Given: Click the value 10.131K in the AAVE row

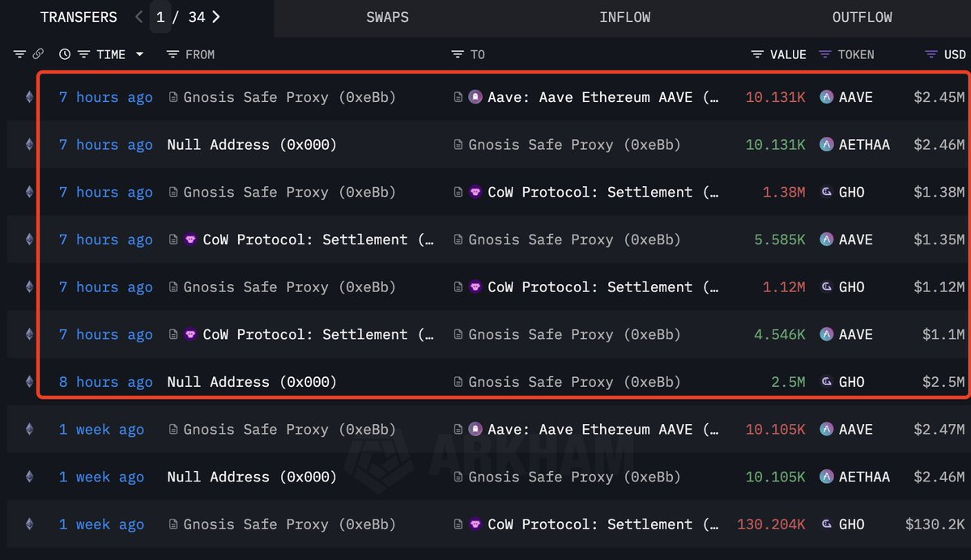Looking at the screenshot, I should tap(775, 97).
